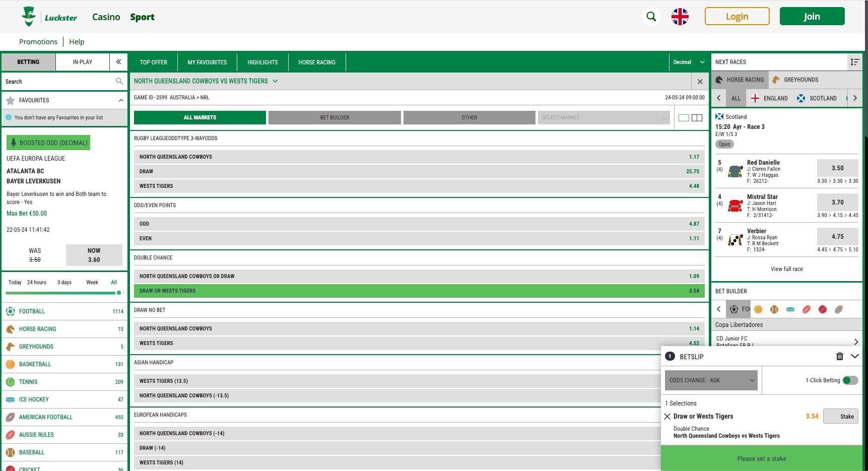Click Red Danielle jockey silks icon
The image size is (868, 471).
[x=735, y=171]
